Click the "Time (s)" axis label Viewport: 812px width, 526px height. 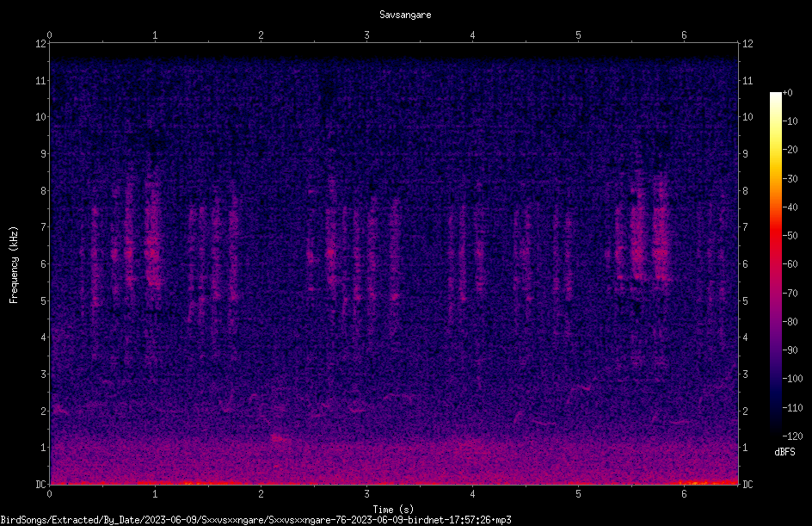tap(393, 510)
